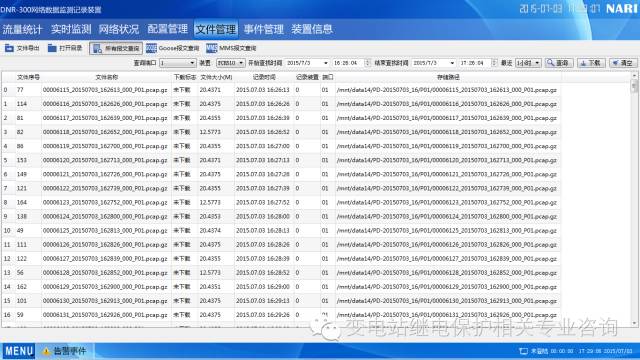Select file 00006116_20150703_162626_000_P01.pcap.gz

[105, 104]
